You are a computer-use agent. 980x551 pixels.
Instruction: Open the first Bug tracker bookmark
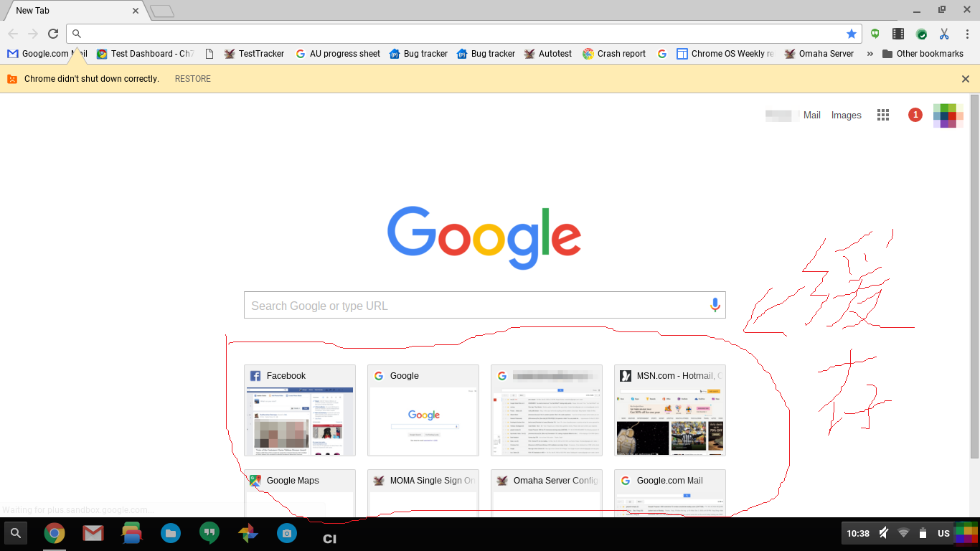[x=418, y=54]
